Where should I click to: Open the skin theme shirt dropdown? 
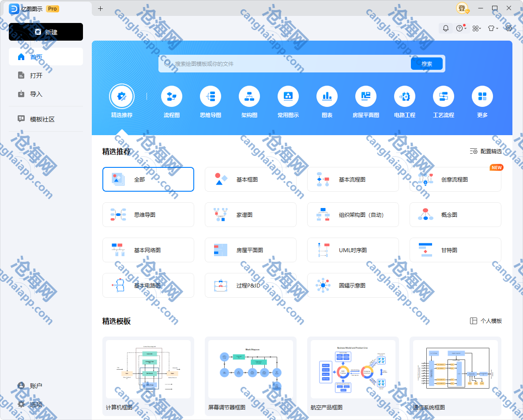[493, 28]
